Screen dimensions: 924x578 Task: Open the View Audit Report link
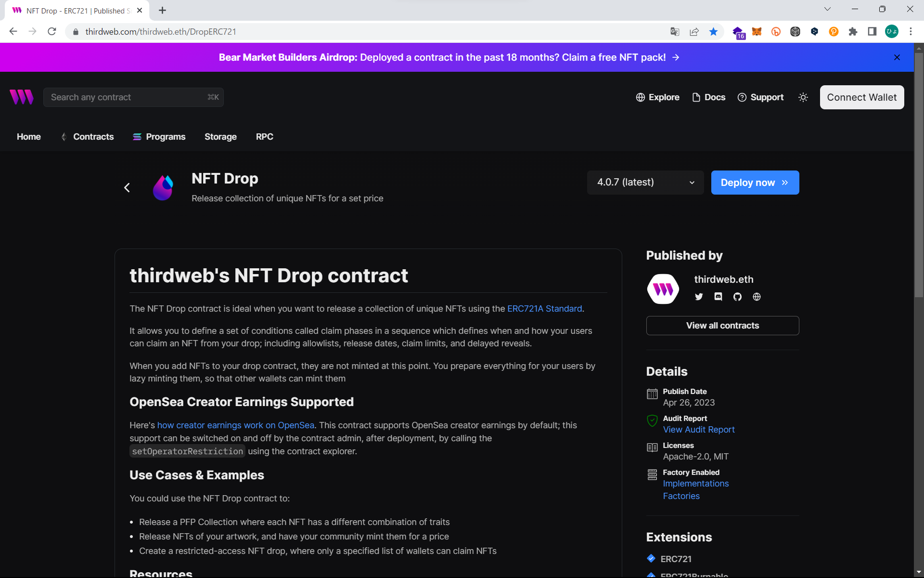point(698,430)
